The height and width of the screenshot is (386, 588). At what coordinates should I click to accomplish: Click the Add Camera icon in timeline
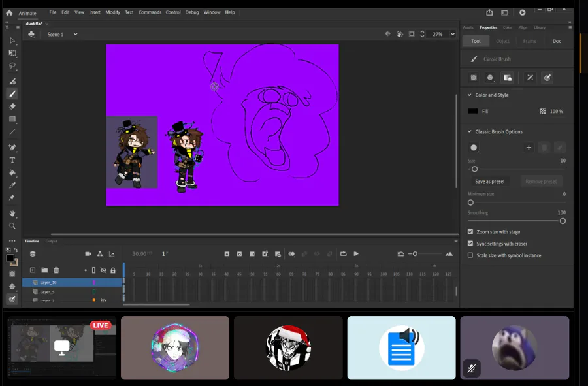(x=88, y=254)
